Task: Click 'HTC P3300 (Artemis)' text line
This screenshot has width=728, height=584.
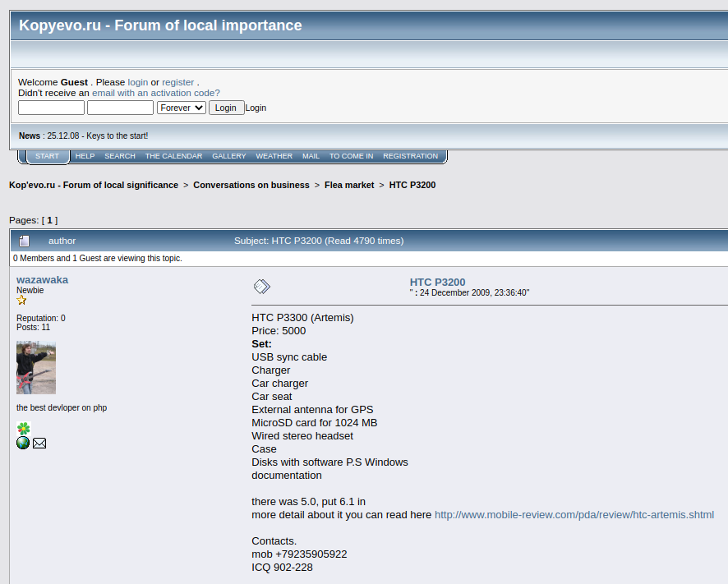Action: (x=302, y=318)
